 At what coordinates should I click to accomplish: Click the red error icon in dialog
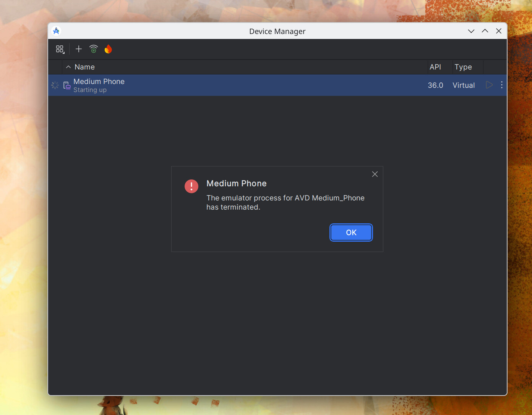click(191, 186)
